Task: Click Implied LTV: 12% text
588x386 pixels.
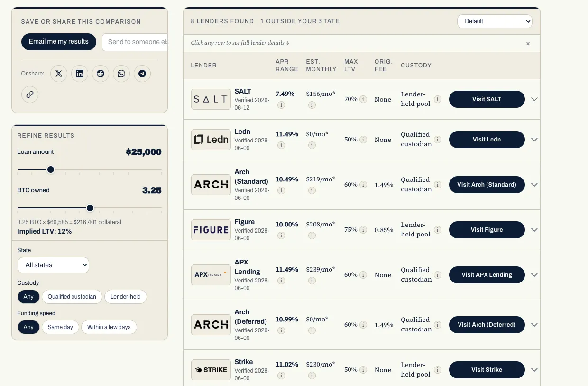Action: click(45, 231)
